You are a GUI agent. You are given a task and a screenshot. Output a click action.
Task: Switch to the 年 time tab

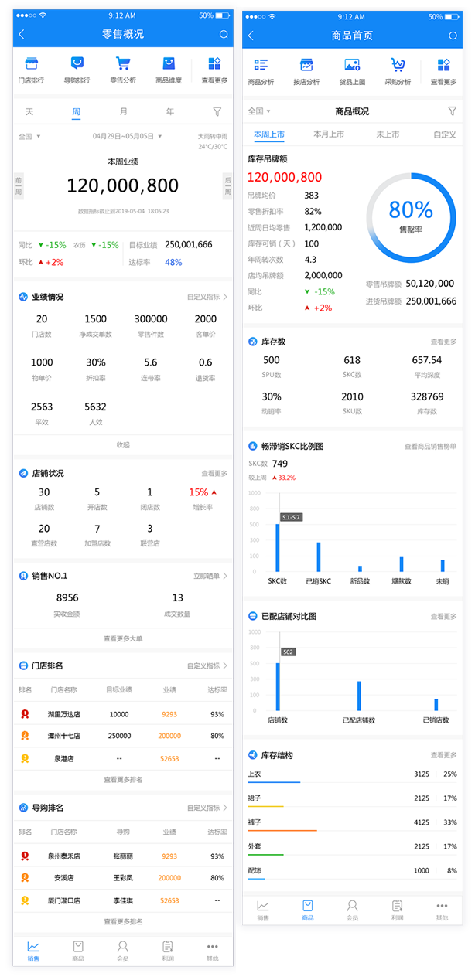[x=169, y=112]
